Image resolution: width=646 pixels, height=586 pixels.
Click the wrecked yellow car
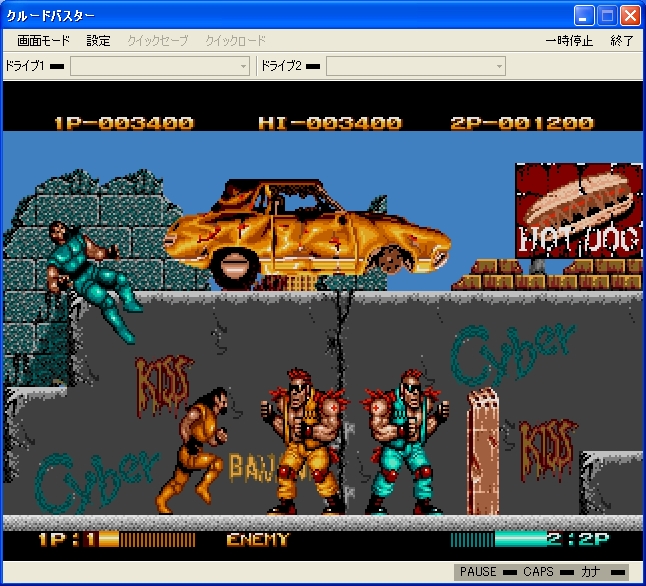[x=307, y=233]
